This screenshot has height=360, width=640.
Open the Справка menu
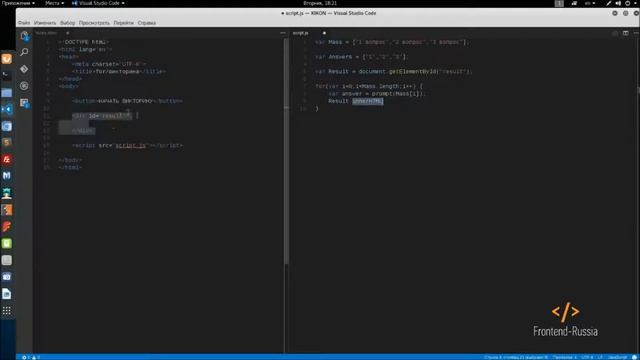(x=147, y=23)
